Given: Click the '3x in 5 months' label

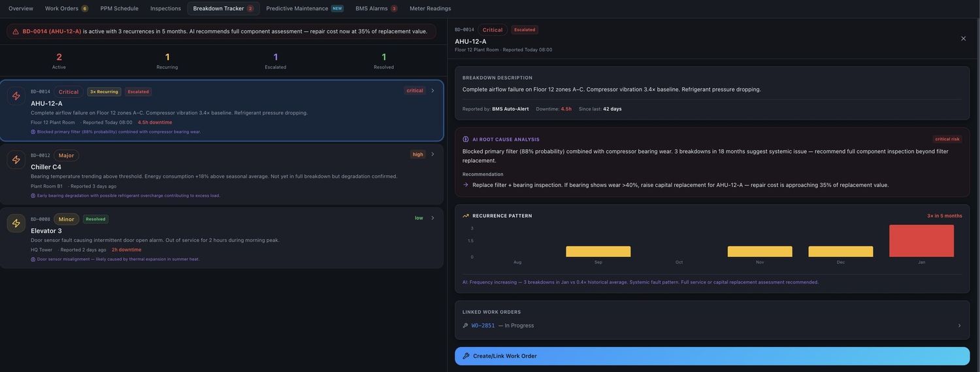Looking at the screenshot, I should click(944, 216).
